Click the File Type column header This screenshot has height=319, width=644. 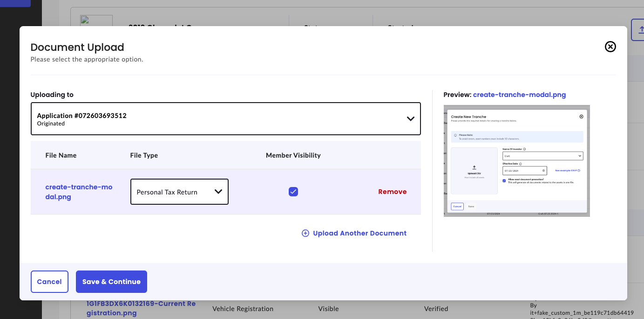click(x=144, y=155)
